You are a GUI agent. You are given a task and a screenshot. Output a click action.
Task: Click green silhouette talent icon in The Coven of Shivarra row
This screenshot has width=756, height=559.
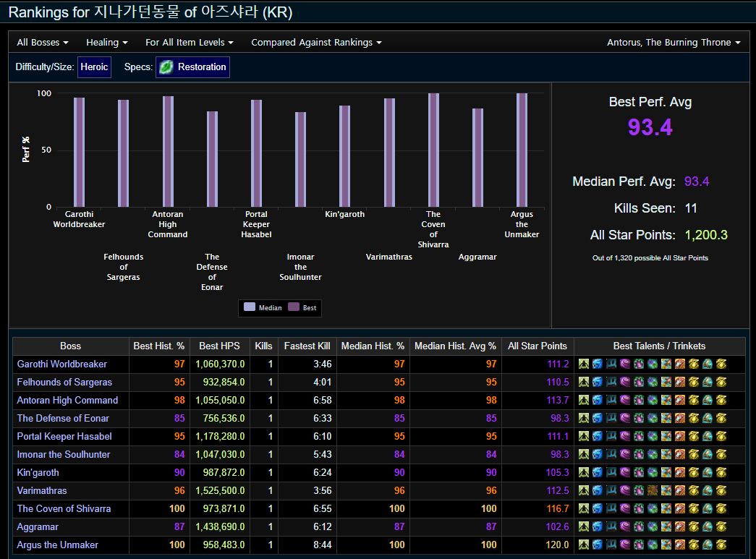click(584, 508)
